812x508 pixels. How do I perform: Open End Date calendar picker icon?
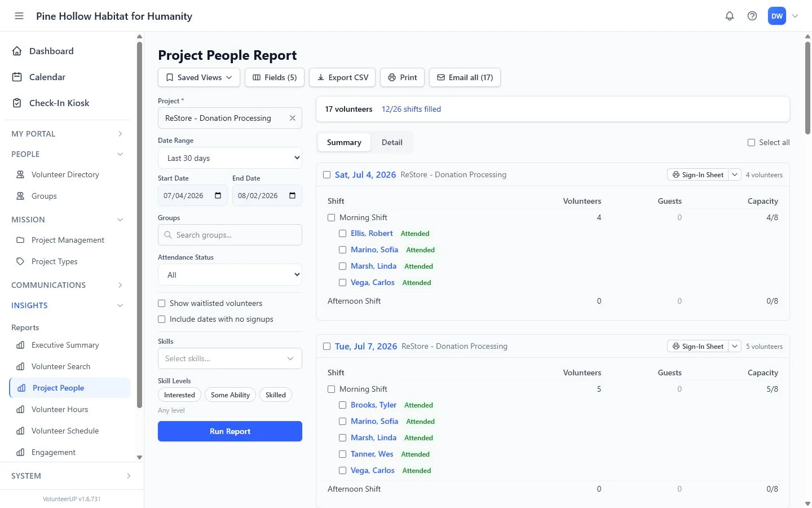pyautogui.click(x=293, y=195)
